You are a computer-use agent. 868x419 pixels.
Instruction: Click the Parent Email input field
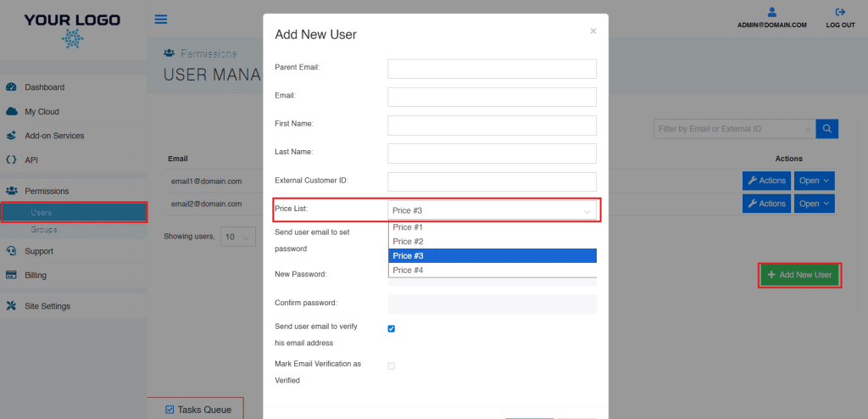pos(492,69)
